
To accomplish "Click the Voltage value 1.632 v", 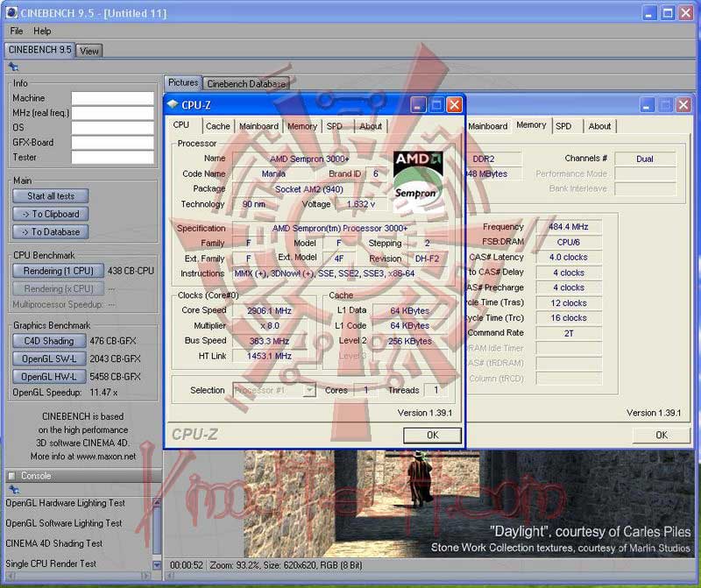I will (x=361, y=204).
